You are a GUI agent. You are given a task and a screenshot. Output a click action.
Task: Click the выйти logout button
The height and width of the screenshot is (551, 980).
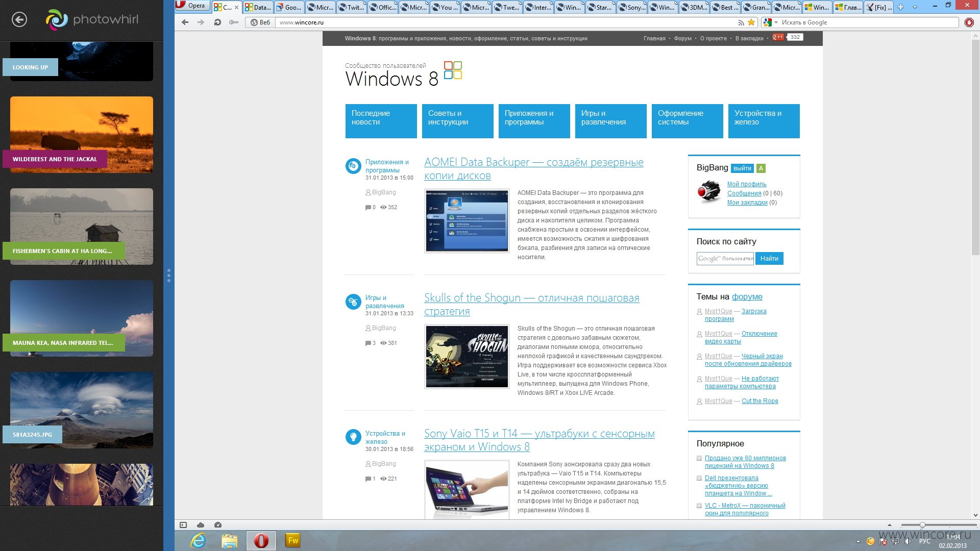point(742,168)
